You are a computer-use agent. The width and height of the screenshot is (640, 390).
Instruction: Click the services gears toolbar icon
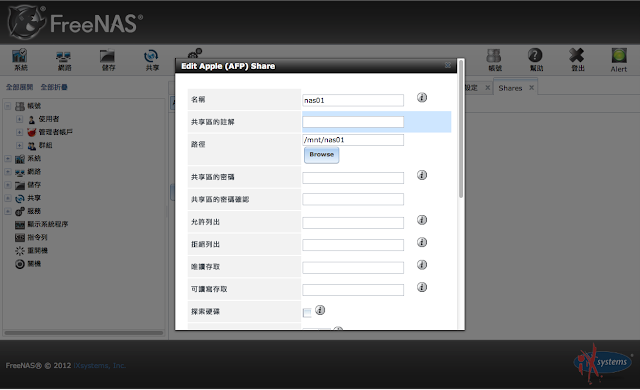point(195,53)
